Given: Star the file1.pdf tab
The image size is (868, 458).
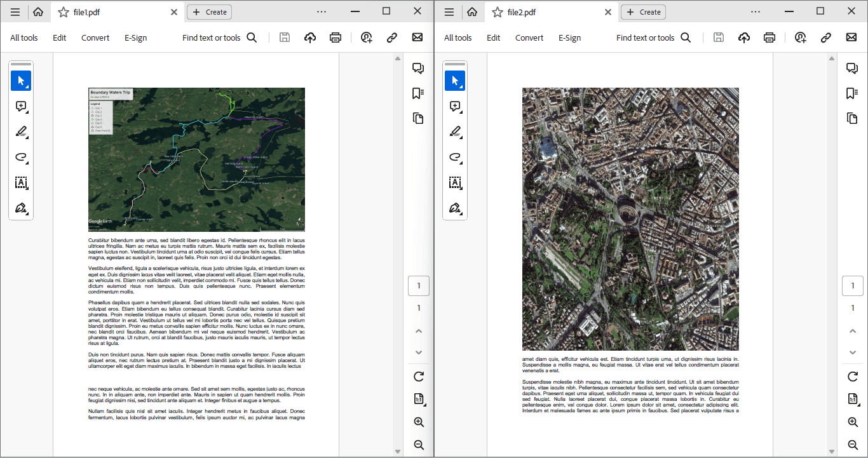Looking at the screenshot, I should coord(64,12).
